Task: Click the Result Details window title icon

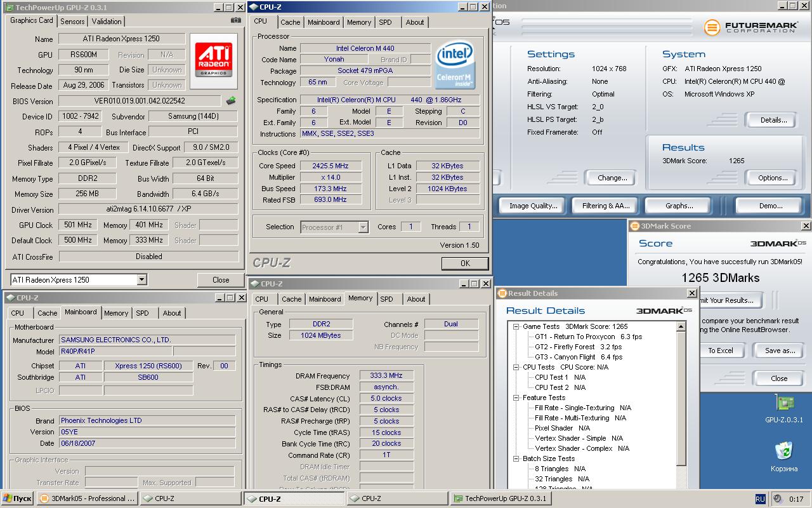Action: 502,293
